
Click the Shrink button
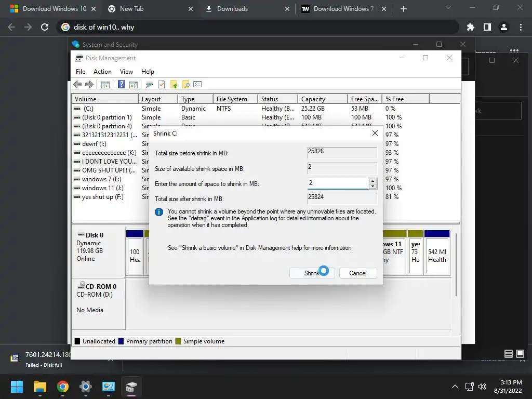tap(312, 273)
